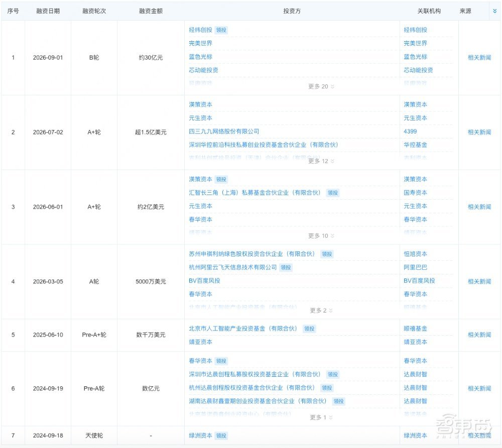
Task: Open 靖亚资本 investor in row 5
Action: coord(200,342)
